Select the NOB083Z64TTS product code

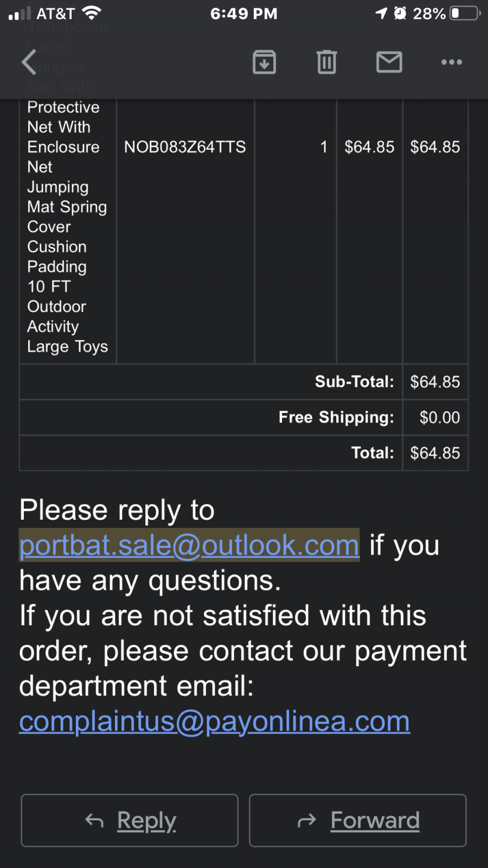[x=185, y=147]
